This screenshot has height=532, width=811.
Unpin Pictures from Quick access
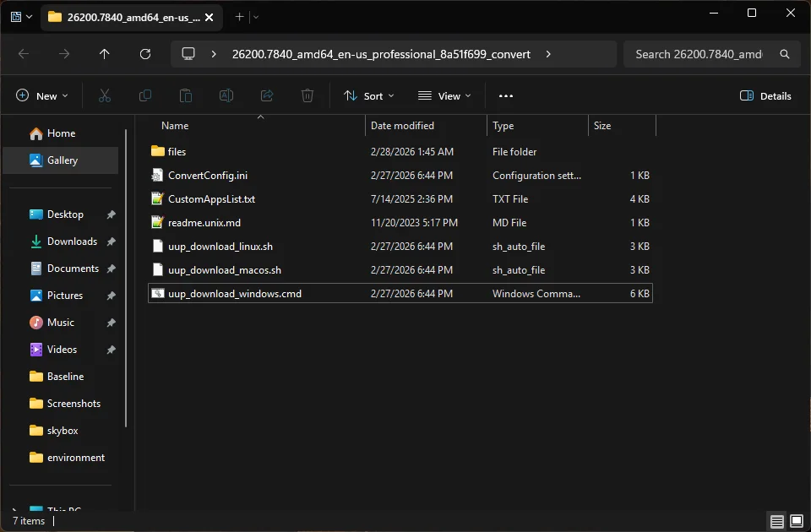[111, 296]
